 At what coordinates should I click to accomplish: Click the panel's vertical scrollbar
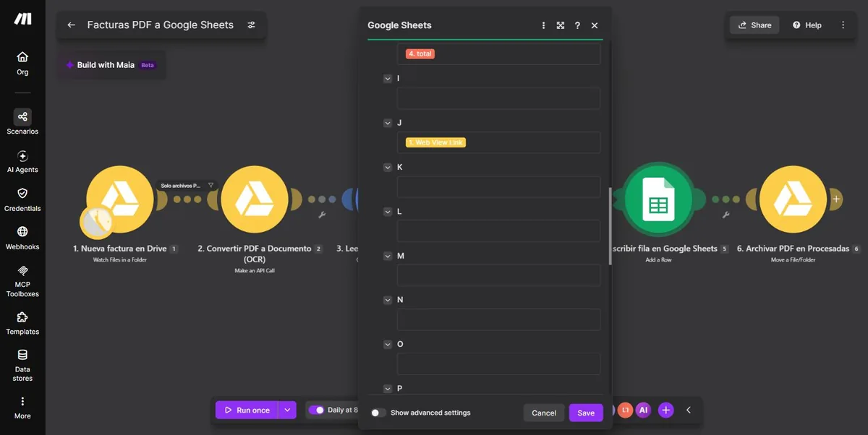[610, 226]
